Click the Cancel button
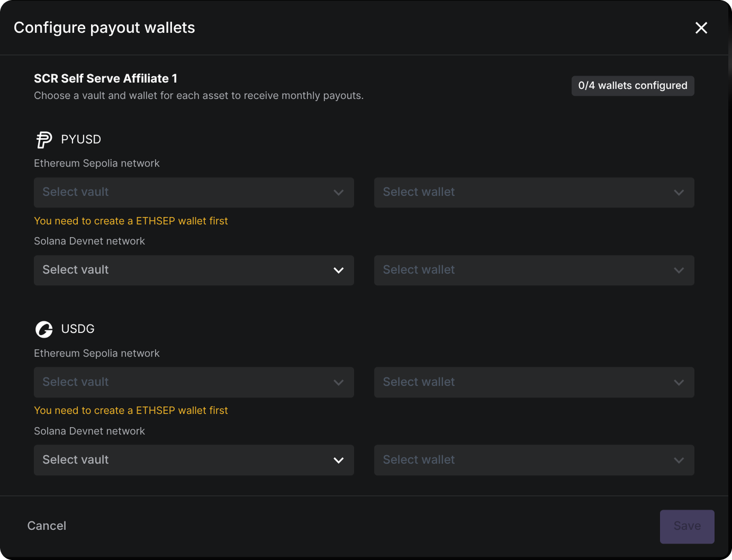Screen dimensions: 732x560 click(x=47, y=526)
